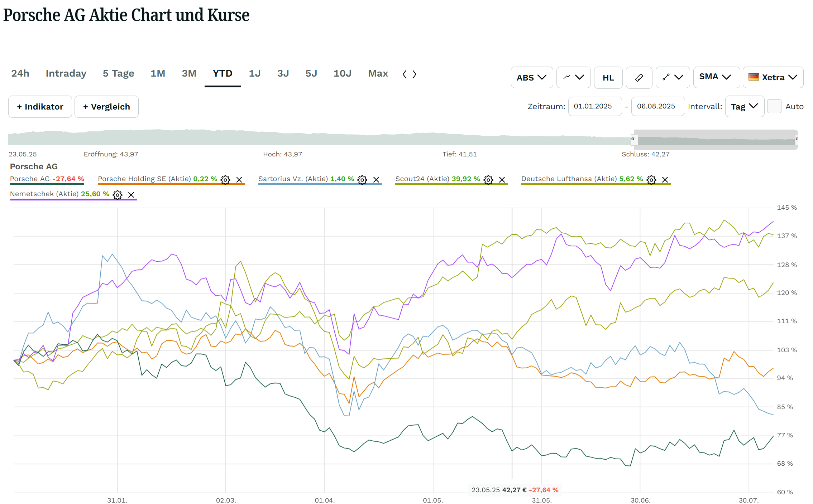Image resolution: width=813 pixels, height=504 pixels.
Task: Click the + Indikator button
Action: (x=40, y=107)
